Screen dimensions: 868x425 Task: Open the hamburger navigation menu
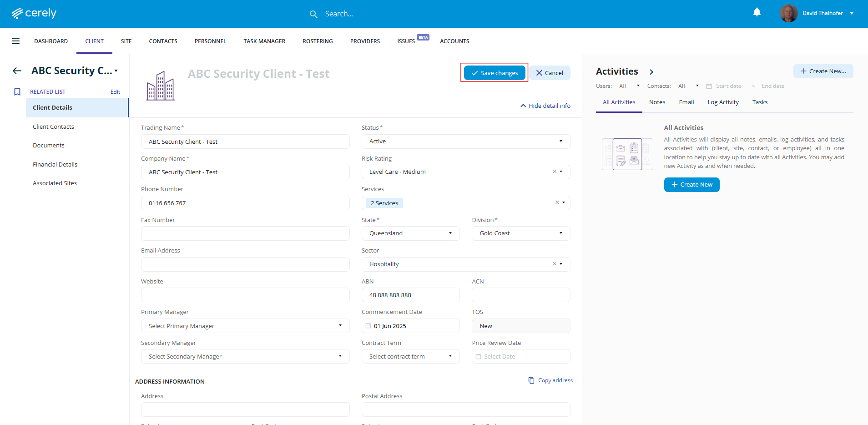(15, 41)
